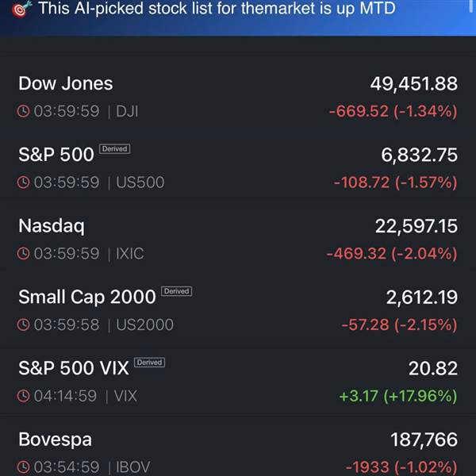476x476 pixels.
Task: Click the Small Cap 2000 price 2,612.19
Action: coord(421,297)
